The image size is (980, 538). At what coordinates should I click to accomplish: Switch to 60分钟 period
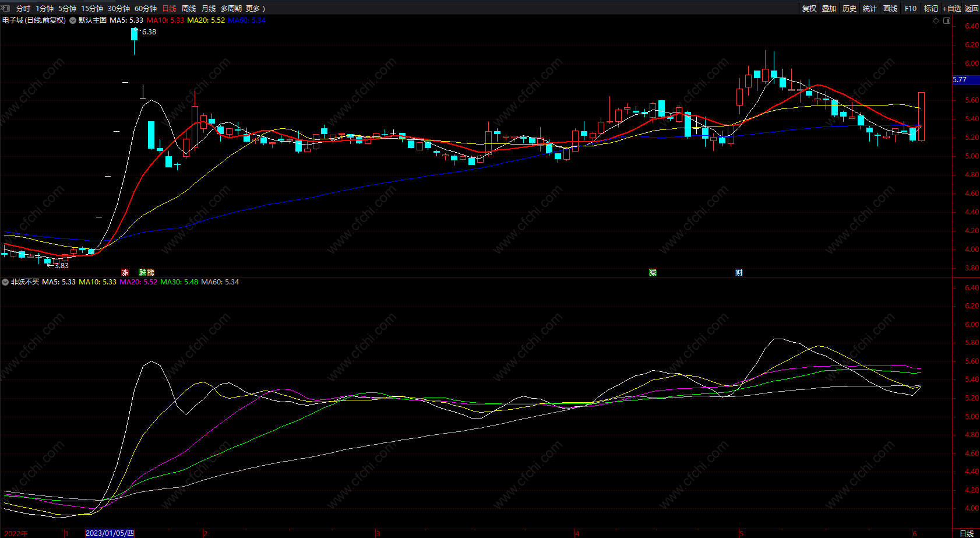click(146, 9)
